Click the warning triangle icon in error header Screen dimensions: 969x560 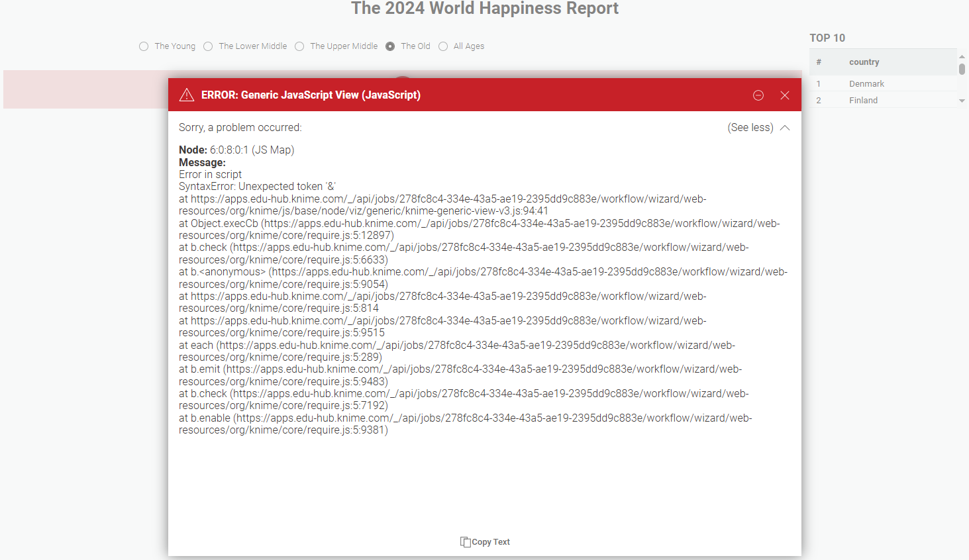coord(187,95)
